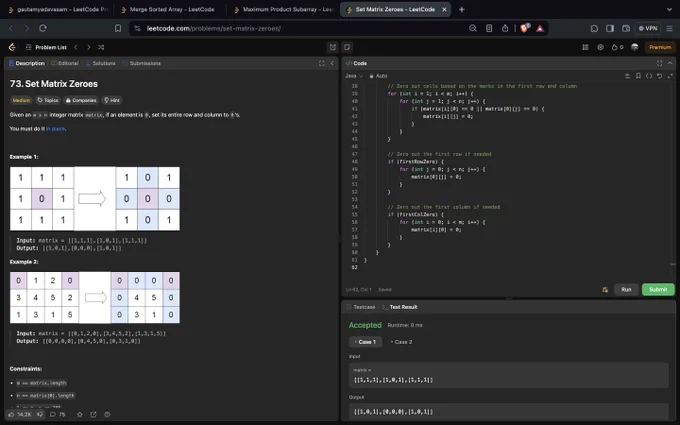This screenshot has height=425, width=680.
Task: Follow the in-place link
Action: (56, 129)
